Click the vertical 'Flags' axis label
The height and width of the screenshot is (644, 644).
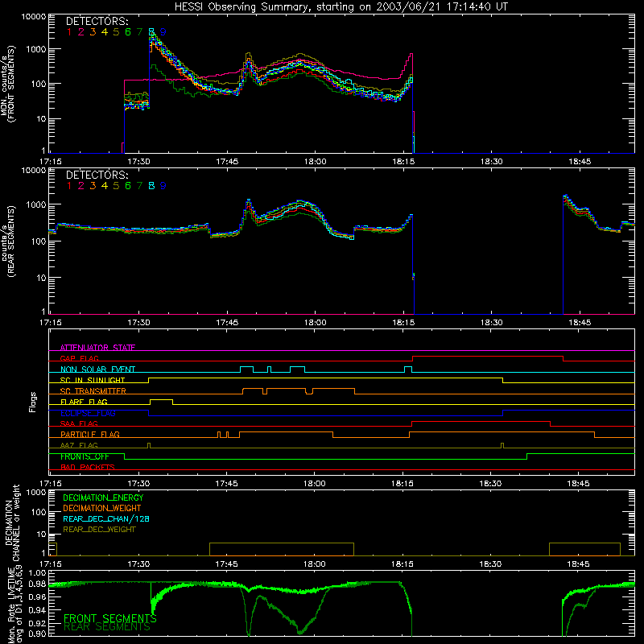pyautogui.click(x=32, y=402)
